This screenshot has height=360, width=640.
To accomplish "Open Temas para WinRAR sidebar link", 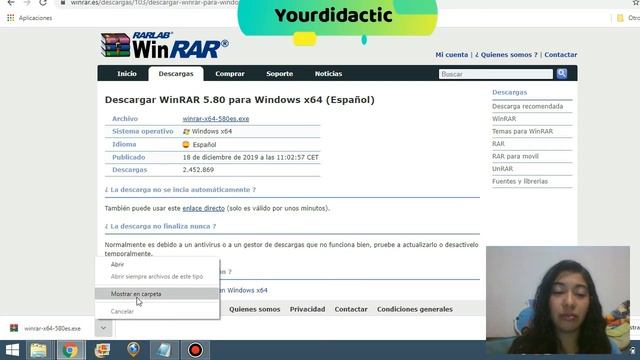I will pyautogui.click(x=522, y=131).
